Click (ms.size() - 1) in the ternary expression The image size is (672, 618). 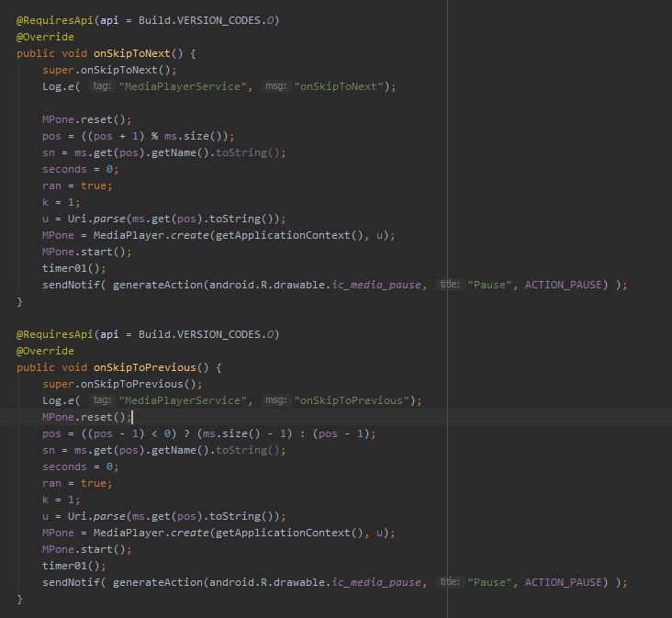point(244,433)
